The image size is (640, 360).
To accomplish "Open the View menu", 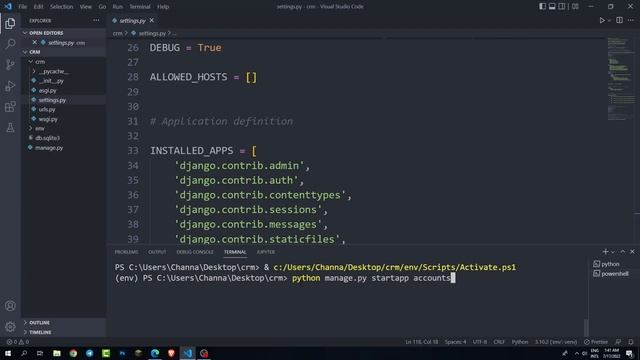I will pos(86,7).
